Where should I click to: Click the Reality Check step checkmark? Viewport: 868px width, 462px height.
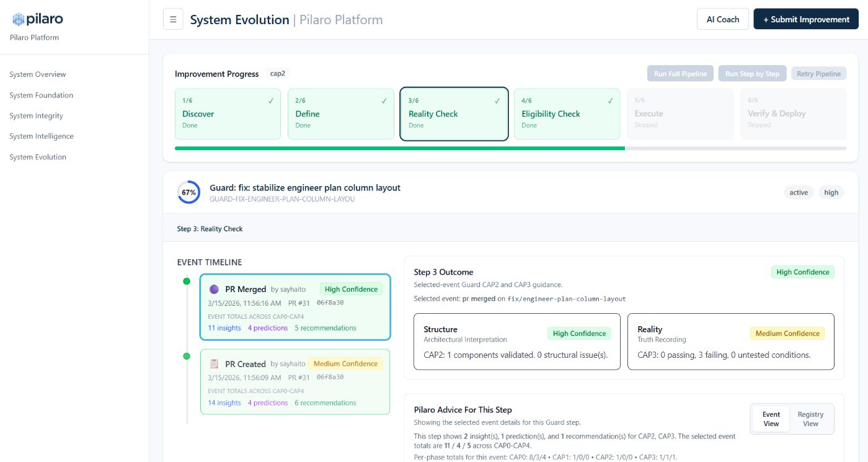(x=497, y=101)
